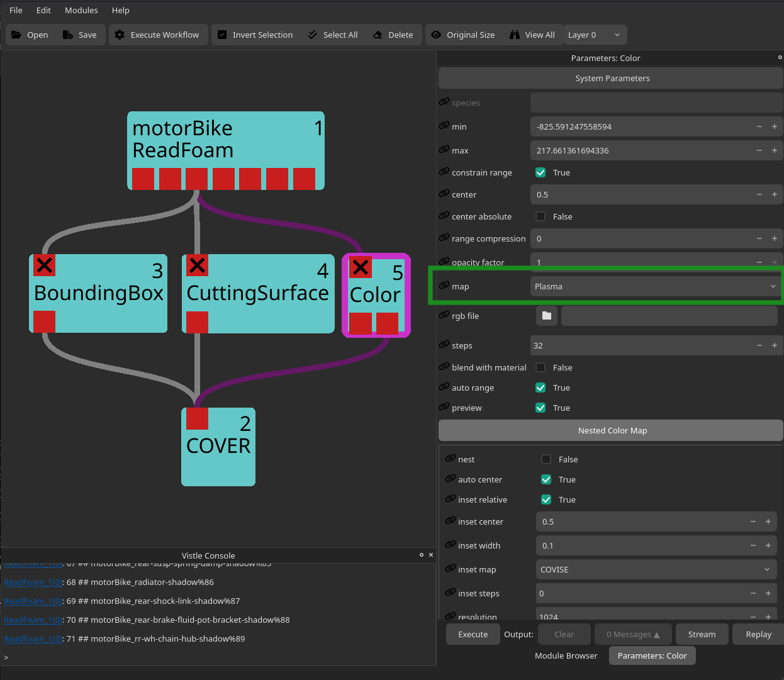Switch to the Parameters: Color tab
This screenshot has height=680, width=784.
click(x=652, y=655)
